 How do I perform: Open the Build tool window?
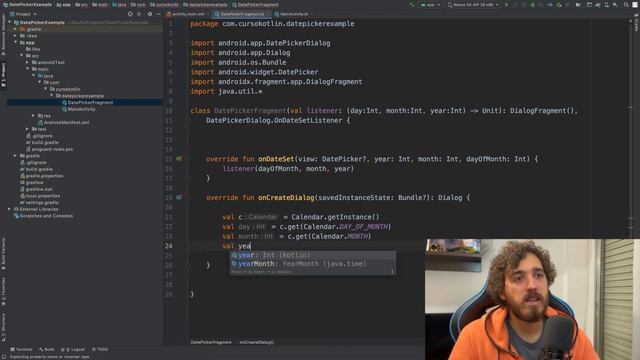[47, 349]
